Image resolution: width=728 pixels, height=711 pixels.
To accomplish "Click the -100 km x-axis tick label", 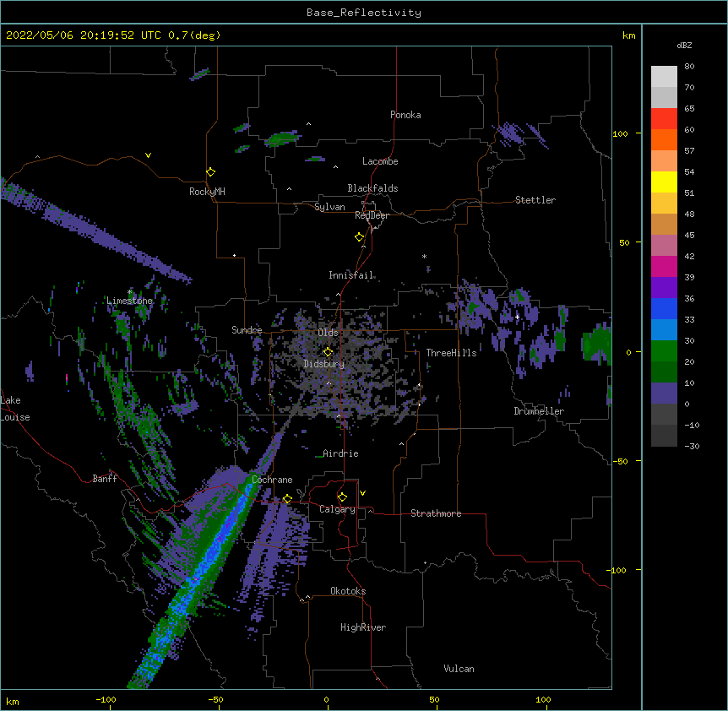I will point(106,699).
